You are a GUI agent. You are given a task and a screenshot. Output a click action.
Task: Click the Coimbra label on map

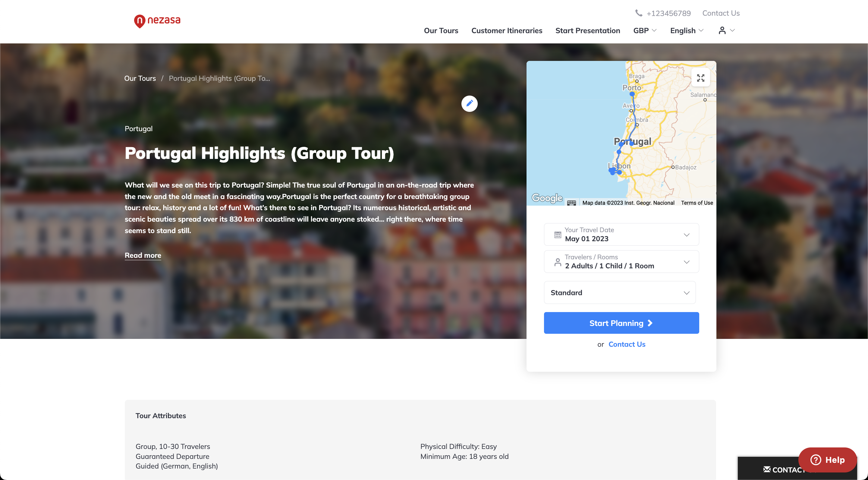pos(637,120)
